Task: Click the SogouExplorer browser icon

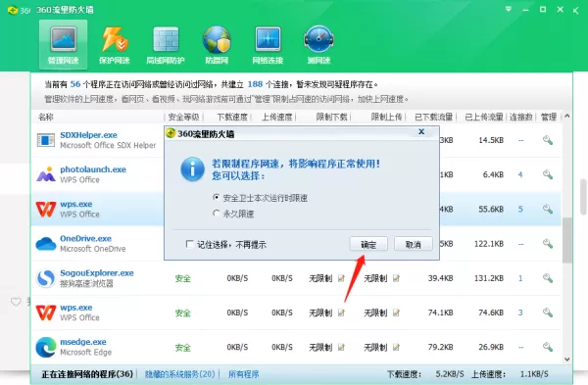Action: click(x=46, y=278)
